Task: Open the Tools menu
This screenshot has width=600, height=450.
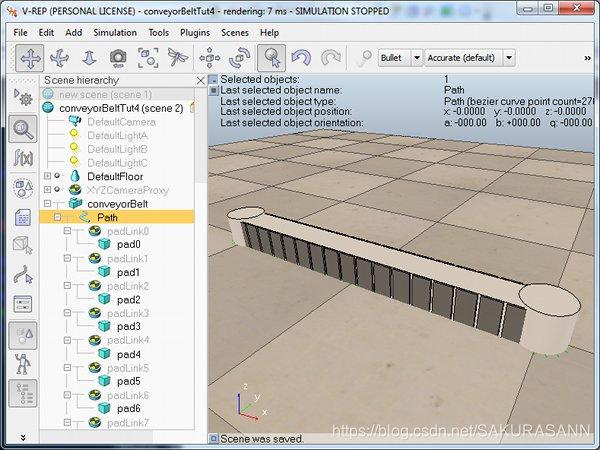Action: click(158, 33)
